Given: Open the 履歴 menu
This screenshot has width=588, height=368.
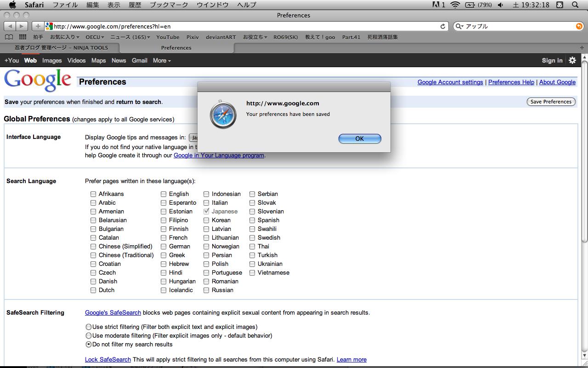Looking at the screenshot, I should point(135,5).
